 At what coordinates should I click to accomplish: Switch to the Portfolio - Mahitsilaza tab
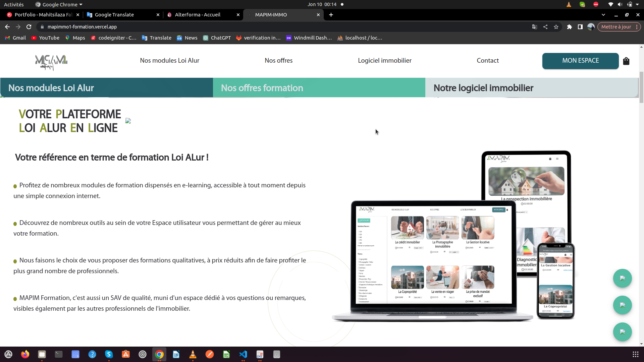pyautogui.click(x=43, y=15)
